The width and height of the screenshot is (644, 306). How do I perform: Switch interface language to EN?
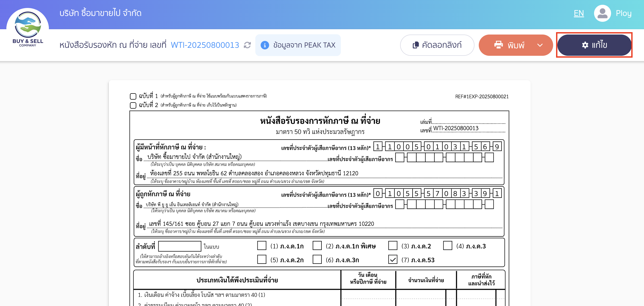click(x=578, y=13)
